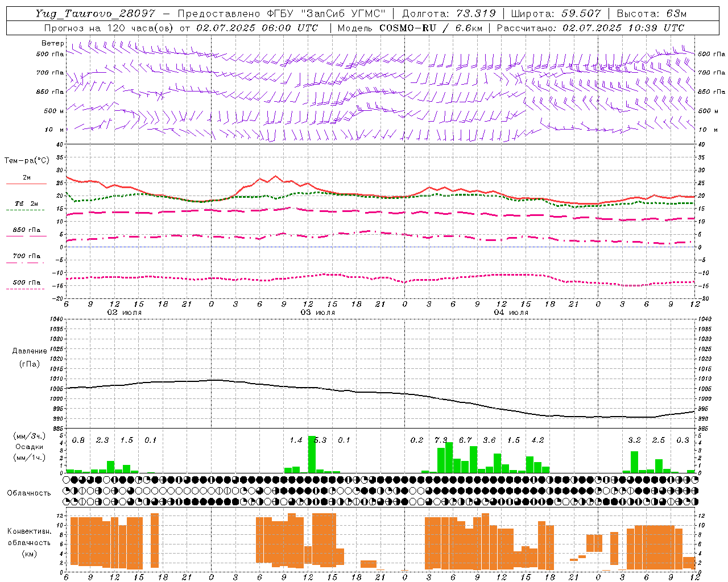Click the forecast span text Прогноз на 120 часа(ов)
Image resolution: width=728 pixels, height=582 pixels.
[x=109, y=28]
